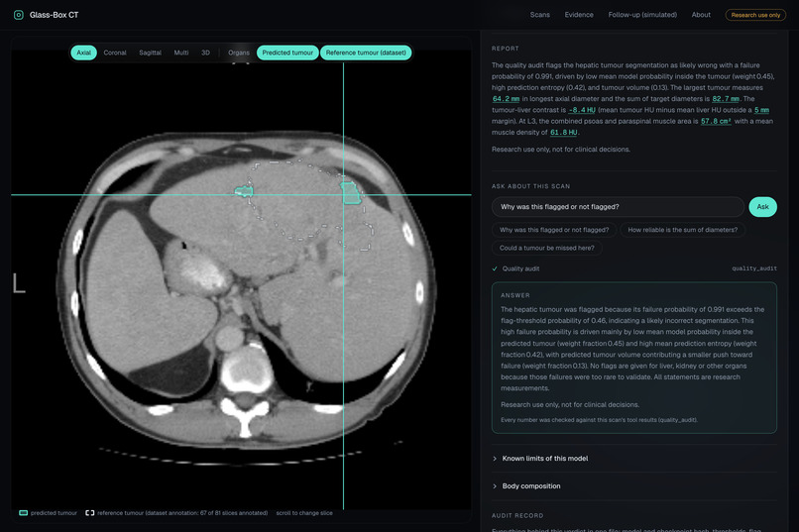
Task: Choose 'How reliable is the sum of diameters?'
Action: (682, 230)
